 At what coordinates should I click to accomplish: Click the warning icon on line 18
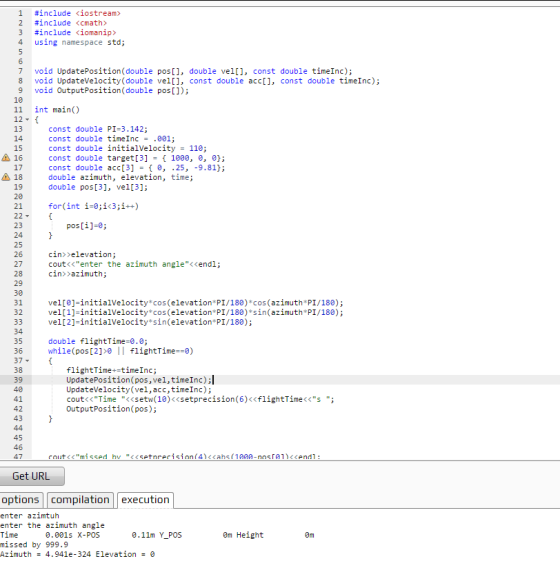[x=6, y=177]
